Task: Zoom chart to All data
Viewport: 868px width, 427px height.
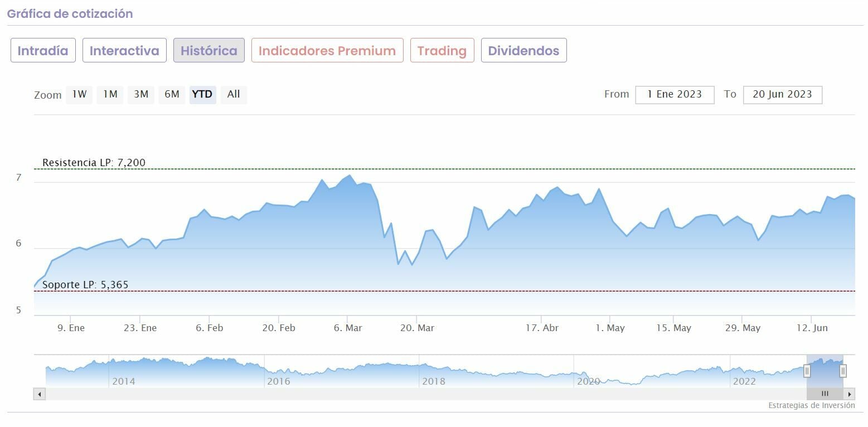Action: [234, 94]
